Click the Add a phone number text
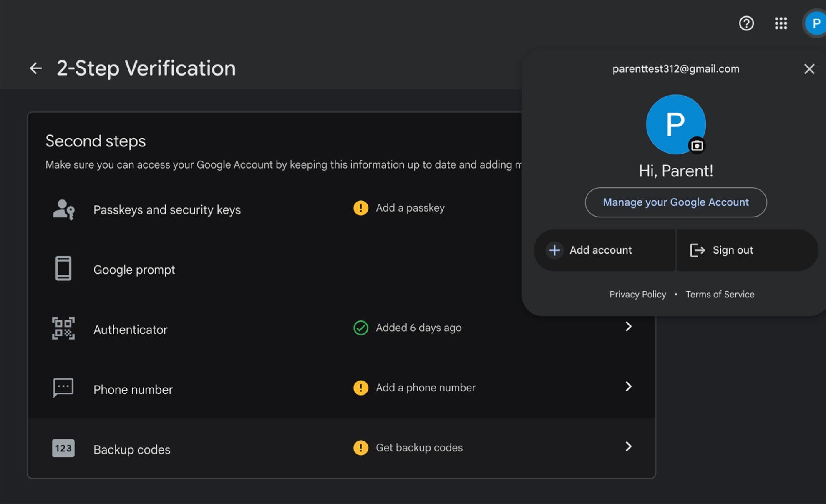Viewport: 826px width, 504px height. [x=426, y=388]
